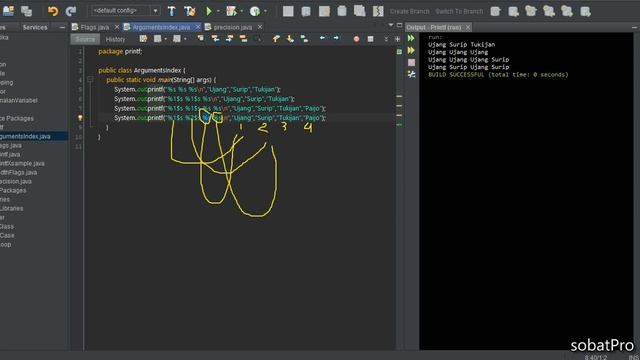Click the Find Selection icon in editor toolbar

pyautogui.click(x=200, y=38)
